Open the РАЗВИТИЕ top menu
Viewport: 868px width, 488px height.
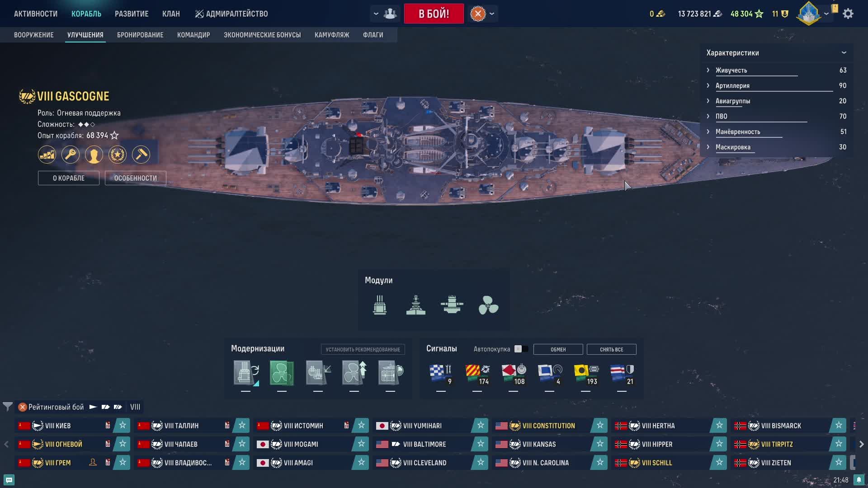pos(132,14)
